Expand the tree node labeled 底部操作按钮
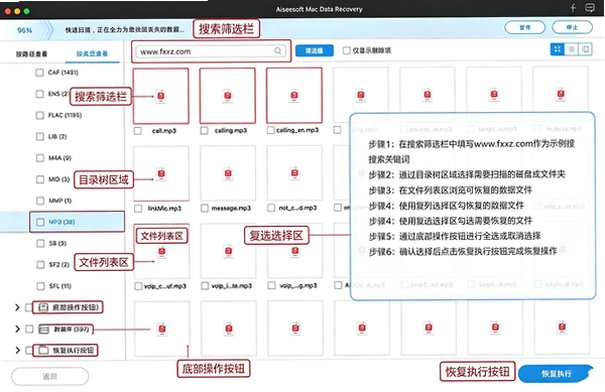 17,308
